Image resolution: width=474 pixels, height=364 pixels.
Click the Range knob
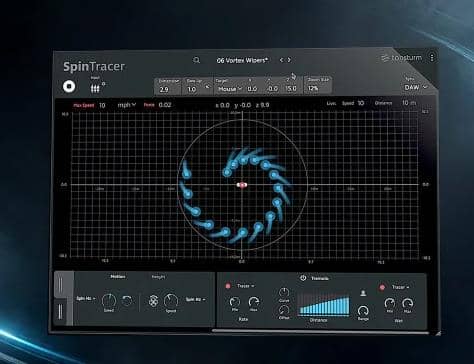tap(363, 311)
